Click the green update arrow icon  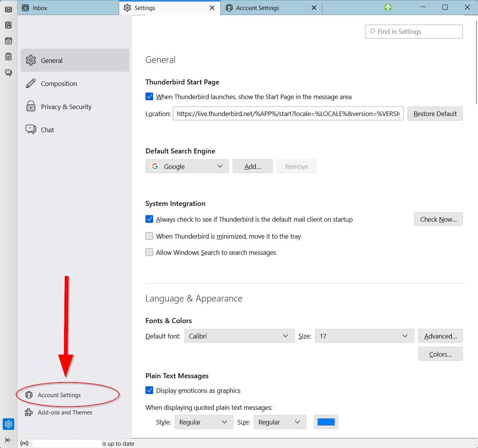tap(388, 7)
